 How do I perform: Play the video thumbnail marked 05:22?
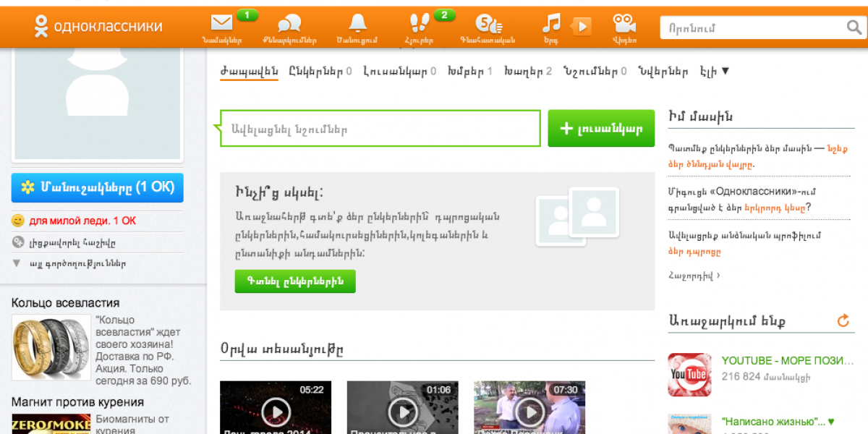click(276, 407)
